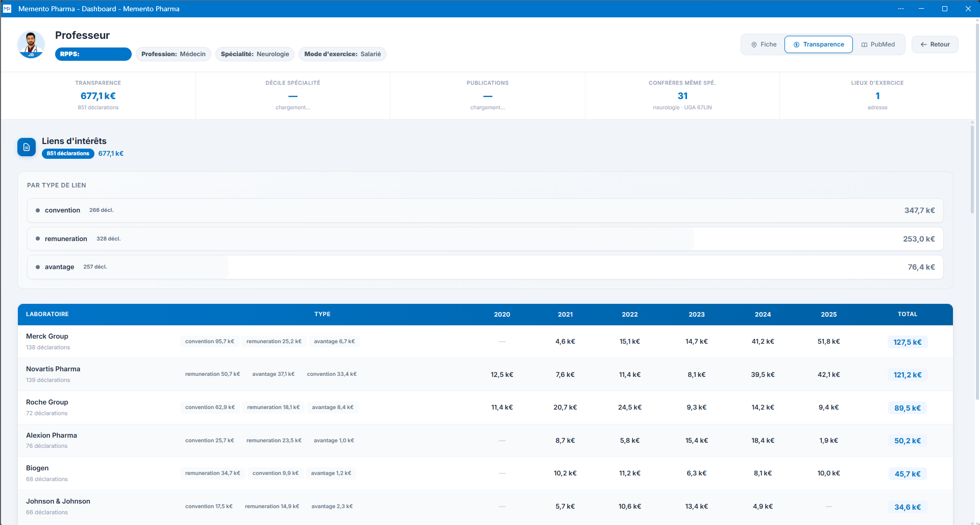This screenshot has height=525, width=980.
Task: Click the professor's avatar picture
Action: point(31,44)
